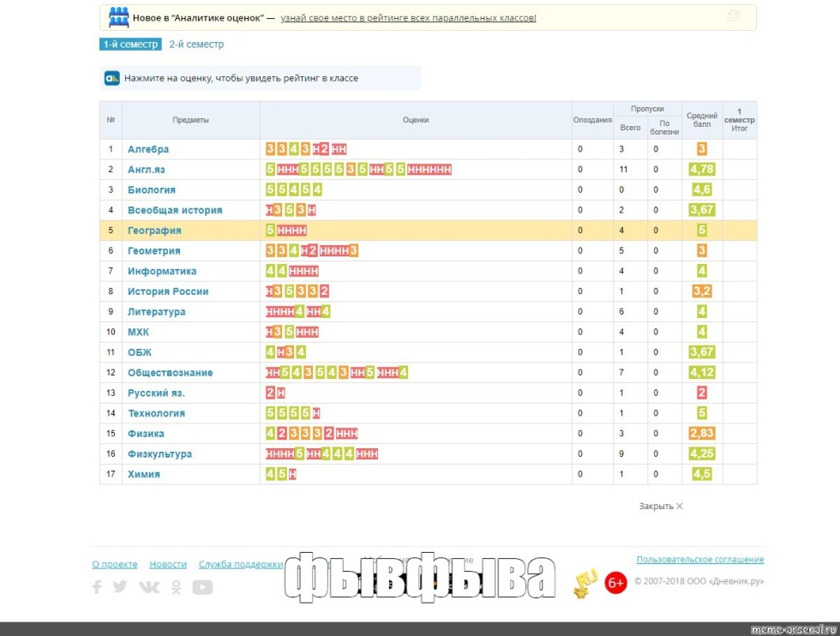
Task: Switch to the 2-й семестр tab
Action: click(x=196, y=45)
